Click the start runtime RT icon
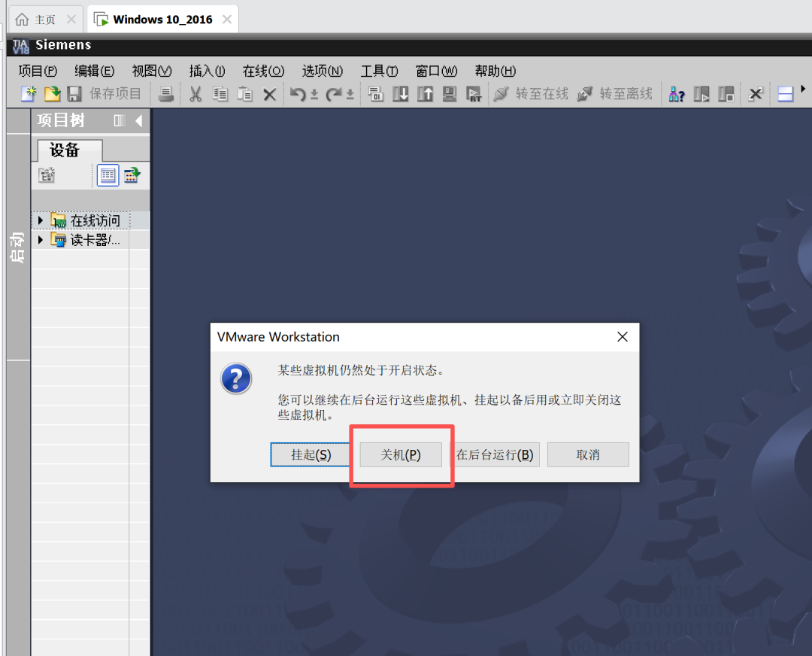This screenshot has height=656, width=812. (474, 94)
